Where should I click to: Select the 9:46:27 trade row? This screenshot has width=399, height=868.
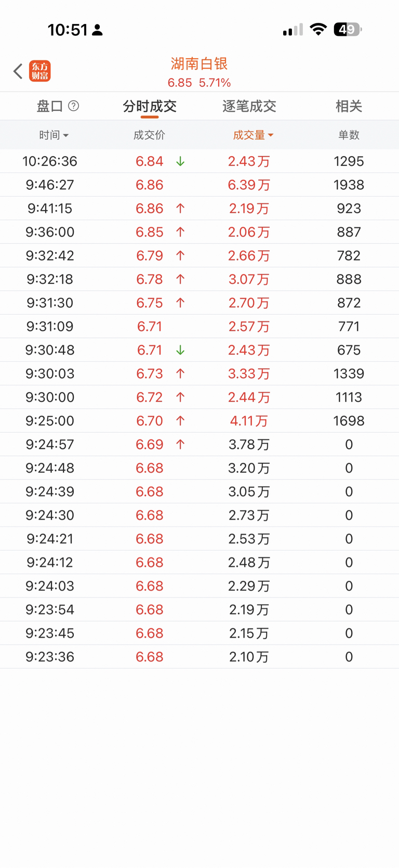click(199, 185)
